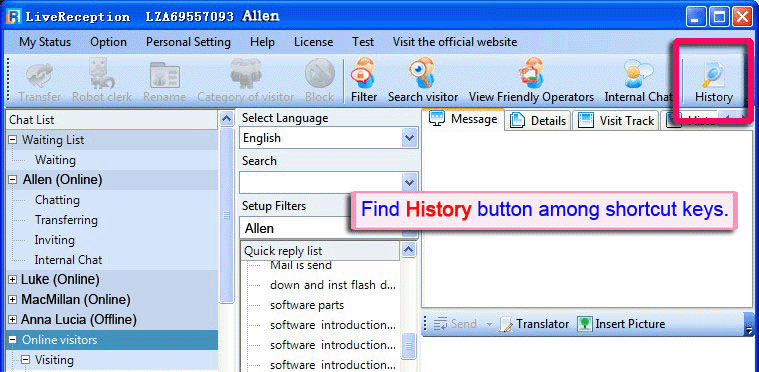Open the dropdown arrow beside Send
The height and width of the screenshot is (372, 759).
489,324
